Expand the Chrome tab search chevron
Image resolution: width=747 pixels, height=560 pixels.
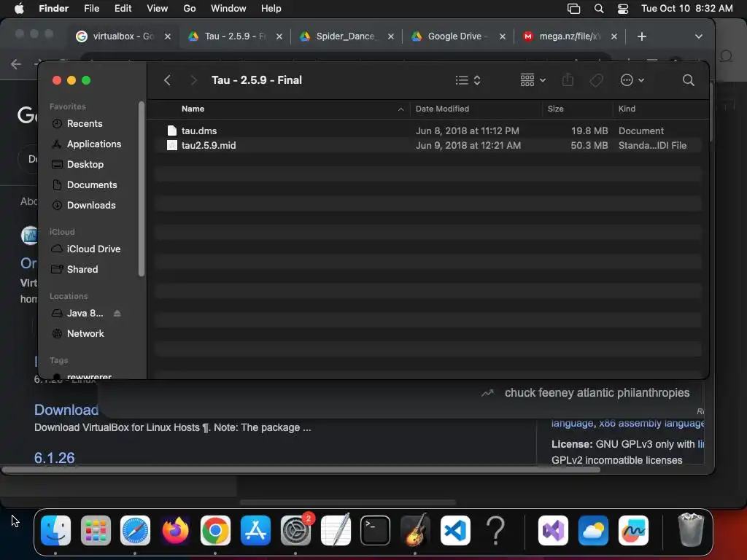tap(698, 36)
